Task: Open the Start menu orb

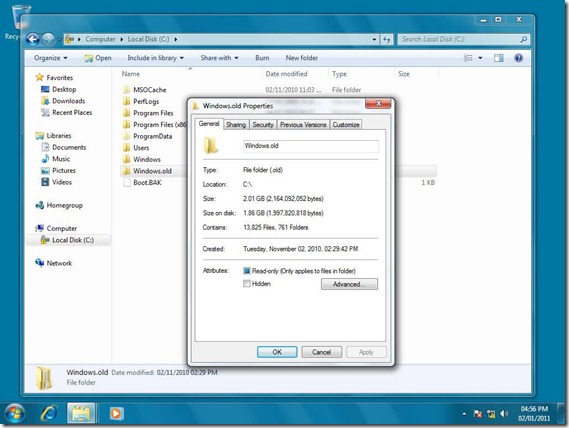Action: click(15, 413)
